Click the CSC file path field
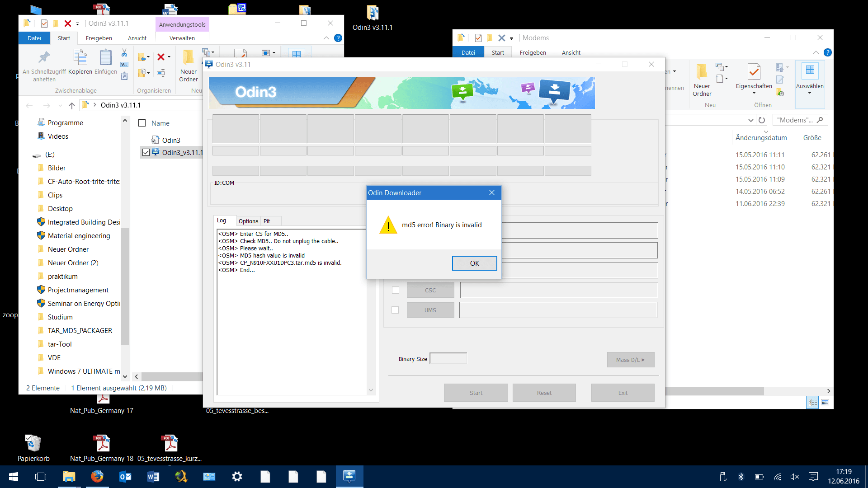868x488 pixels. click(x=559, y=290)
